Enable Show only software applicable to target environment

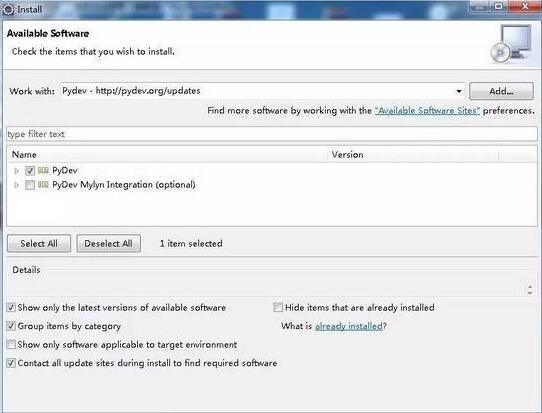11,344
